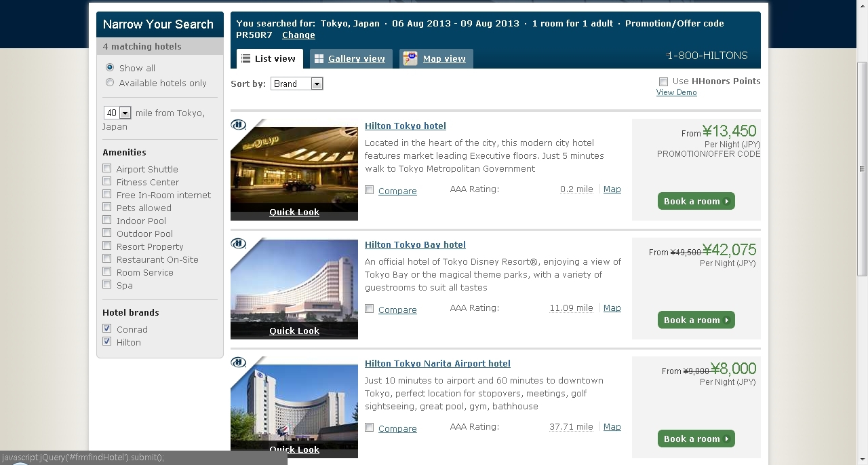Screen dimensions: 868x465
Task: Enable the Free In-Room internet filter
Action: [x=107, y=194]
